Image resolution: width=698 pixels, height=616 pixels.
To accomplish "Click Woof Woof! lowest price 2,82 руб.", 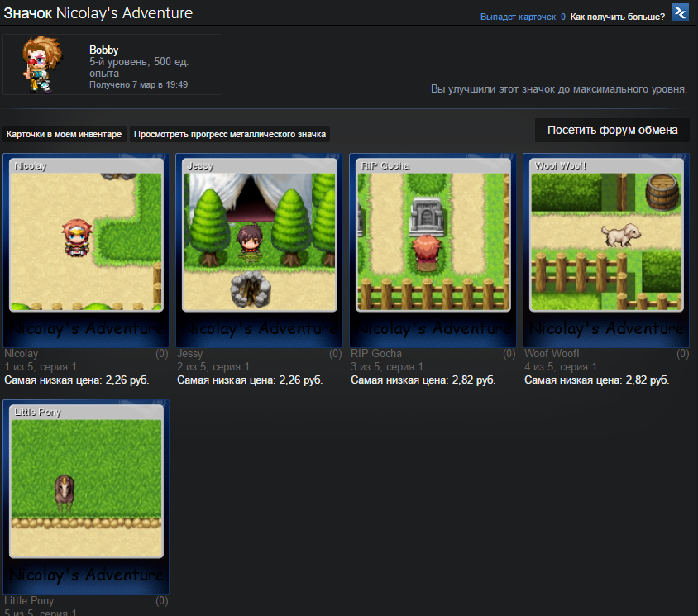I will (596, 380).
